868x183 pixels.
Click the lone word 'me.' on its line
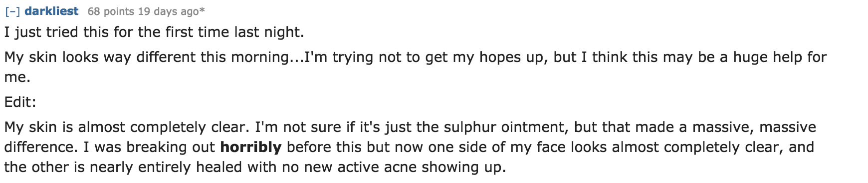[17, 77]
